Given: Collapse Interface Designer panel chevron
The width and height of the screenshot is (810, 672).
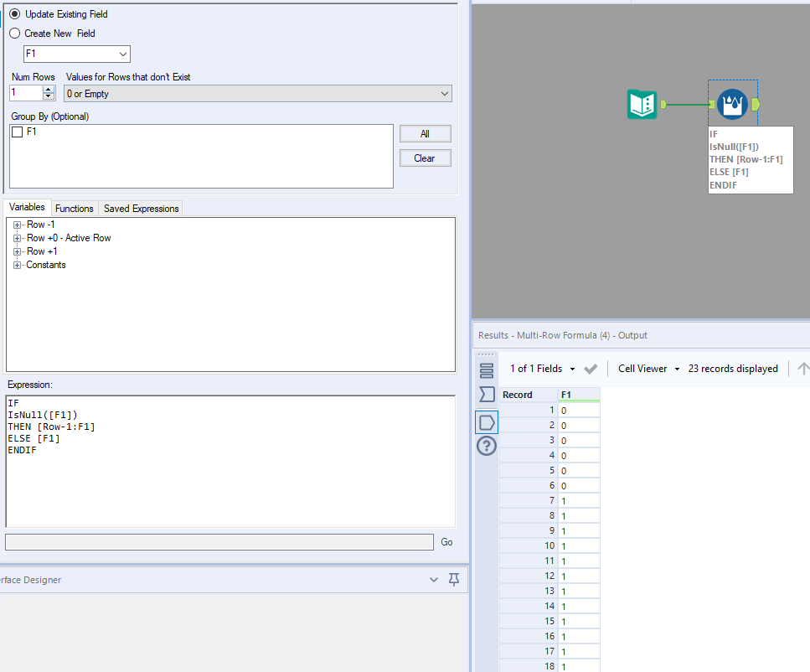Looking at the screenshot, I should [x=434, y=580].
